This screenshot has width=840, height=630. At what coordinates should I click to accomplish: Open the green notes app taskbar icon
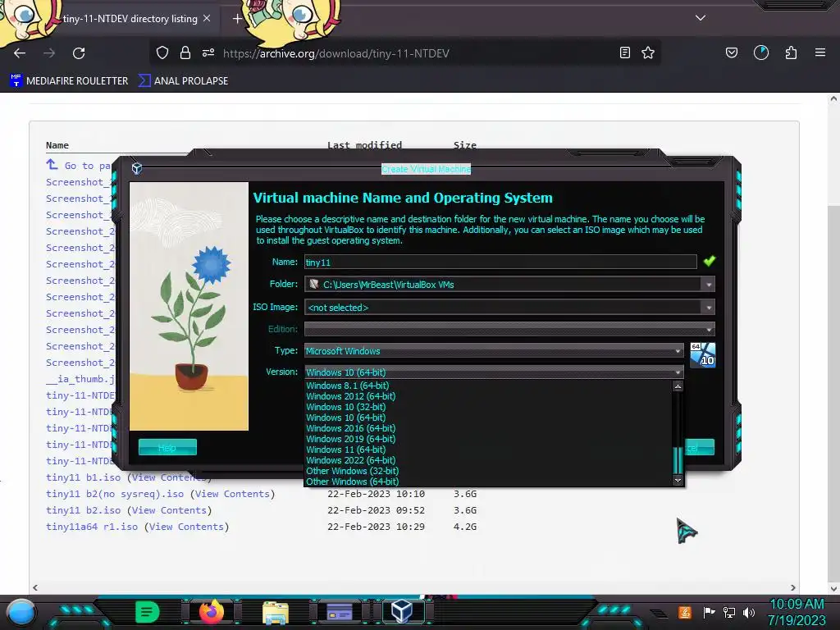[148, 612]
